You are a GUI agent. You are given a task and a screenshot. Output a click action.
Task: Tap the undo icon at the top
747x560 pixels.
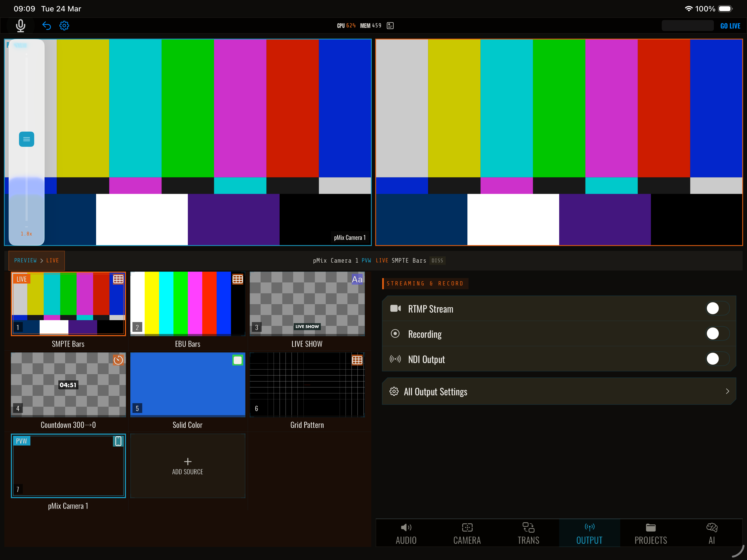pos(47,26)
